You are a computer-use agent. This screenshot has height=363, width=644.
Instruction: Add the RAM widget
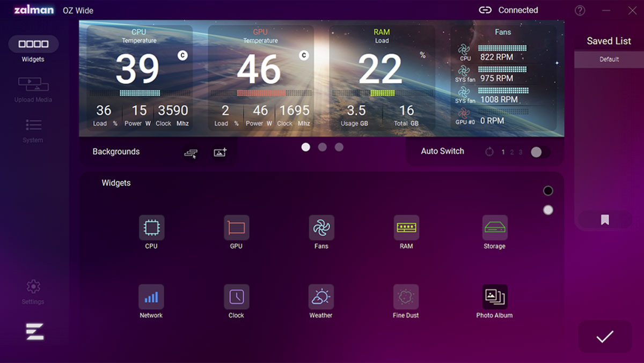click(x=406, y=227)
